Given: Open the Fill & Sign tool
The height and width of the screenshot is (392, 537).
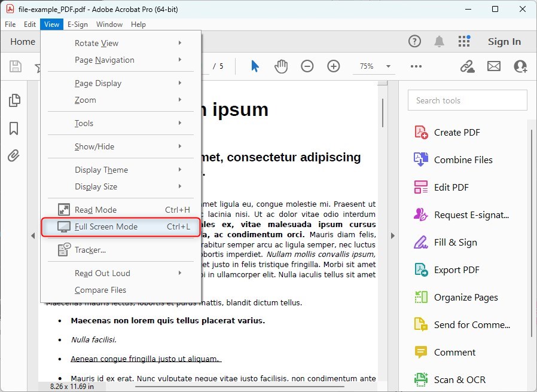Looking at the screenshot, I should pyautogui.click(x=452, y=242).
